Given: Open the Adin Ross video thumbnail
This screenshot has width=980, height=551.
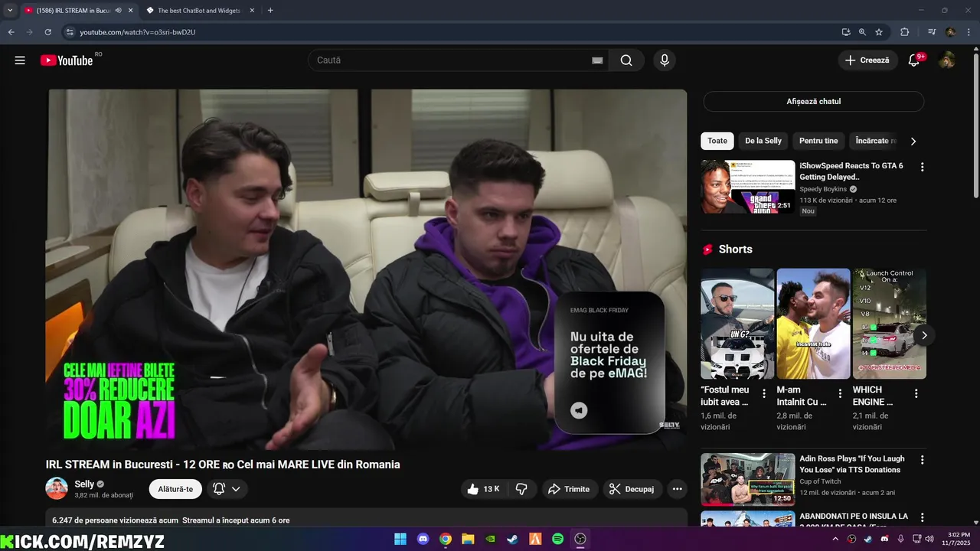Looking at the screenshot, I should 748,480.
